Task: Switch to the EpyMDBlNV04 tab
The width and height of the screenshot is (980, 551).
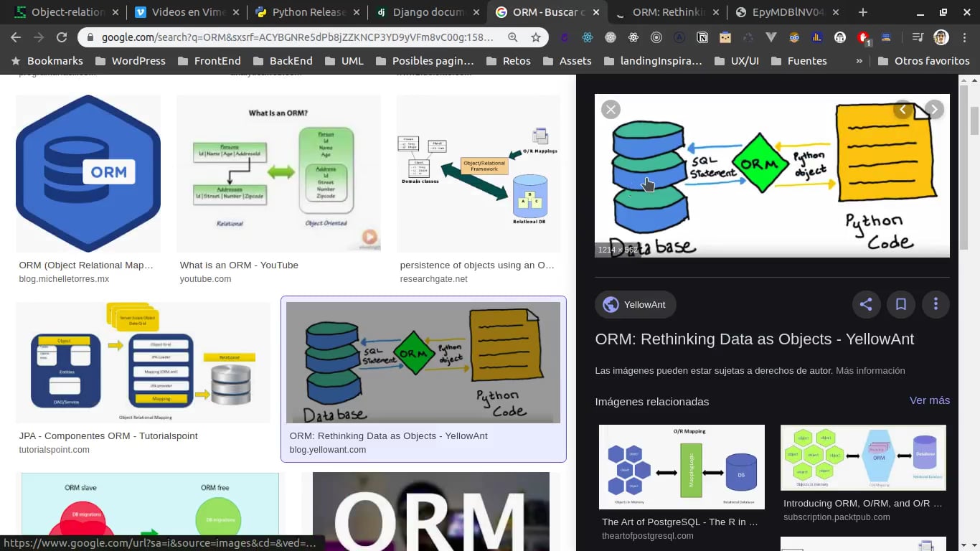Action: coord(788,12)
